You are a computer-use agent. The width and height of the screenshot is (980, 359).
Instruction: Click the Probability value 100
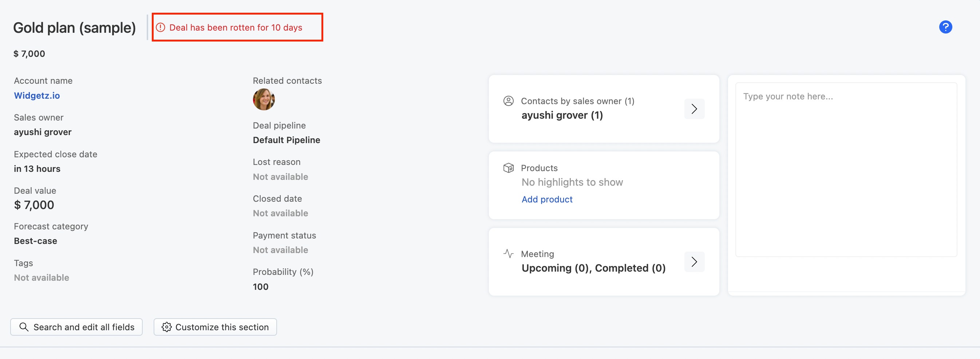coord(261,287)
